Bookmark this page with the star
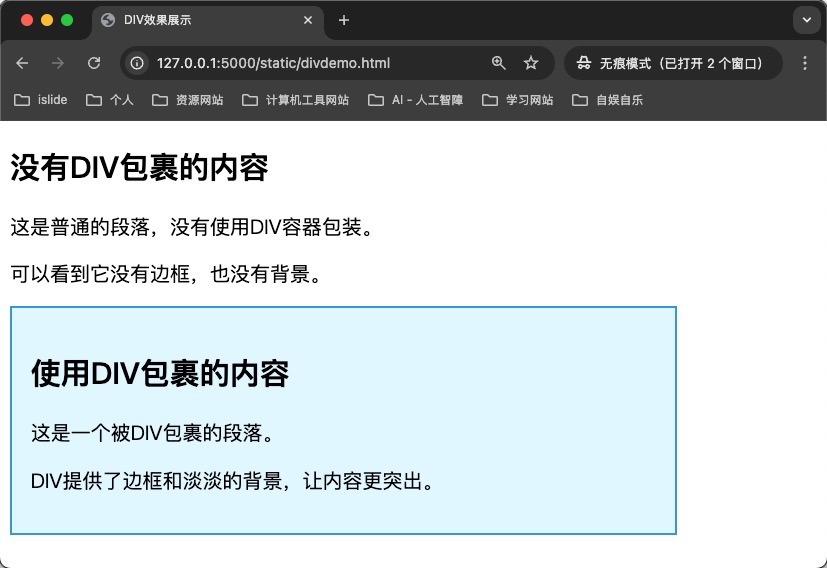 (531, 63)
